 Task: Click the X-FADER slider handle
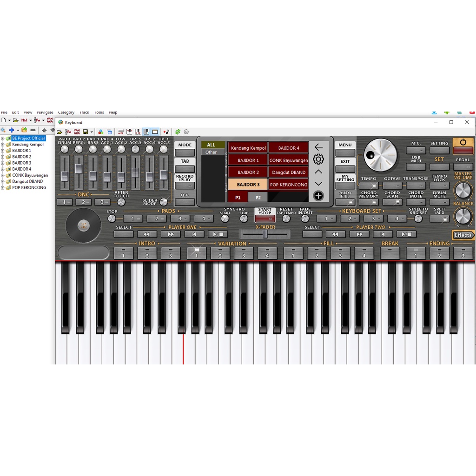264,234
